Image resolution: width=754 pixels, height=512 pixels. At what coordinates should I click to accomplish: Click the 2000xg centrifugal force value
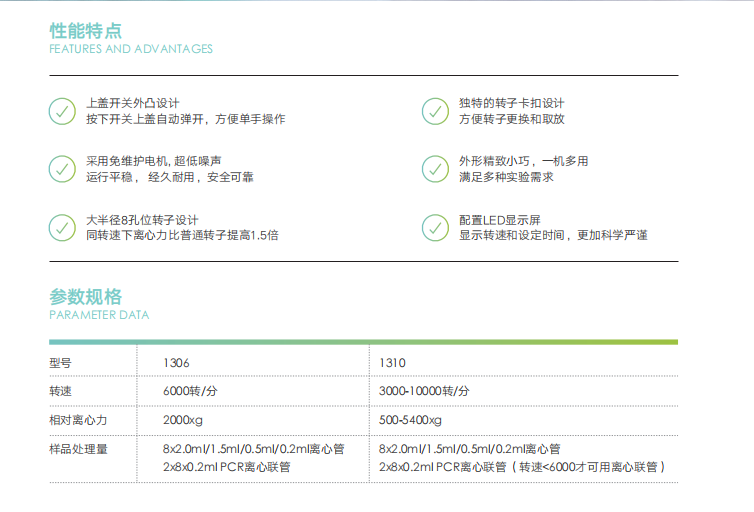pos(183,420)
